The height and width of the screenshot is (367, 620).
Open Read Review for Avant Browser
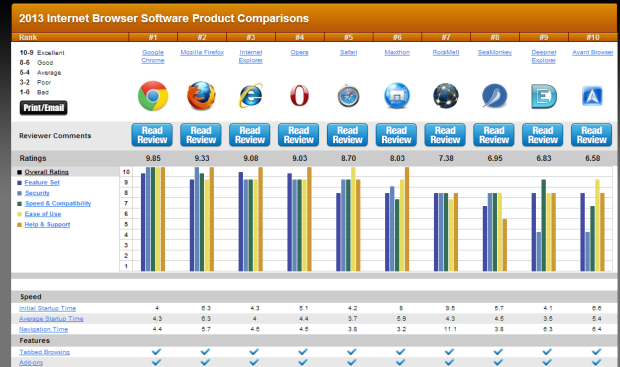point(592,135)
